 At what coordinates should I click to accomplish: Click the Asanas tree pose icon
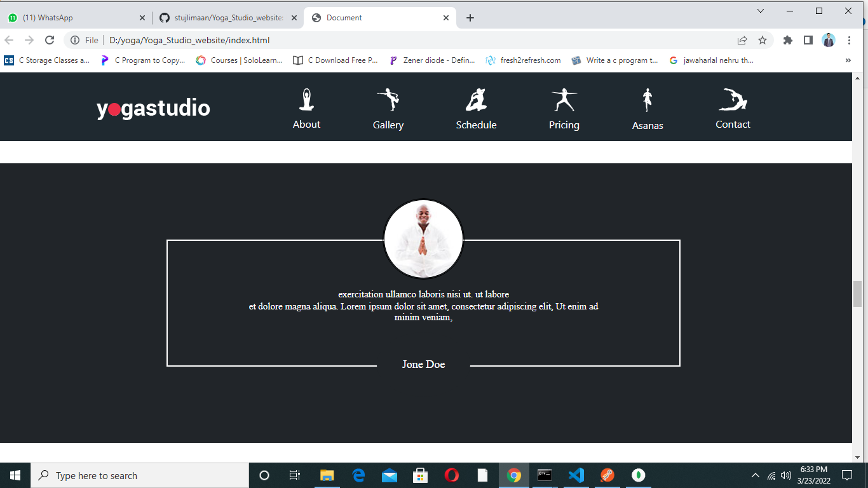coord(648,100)
